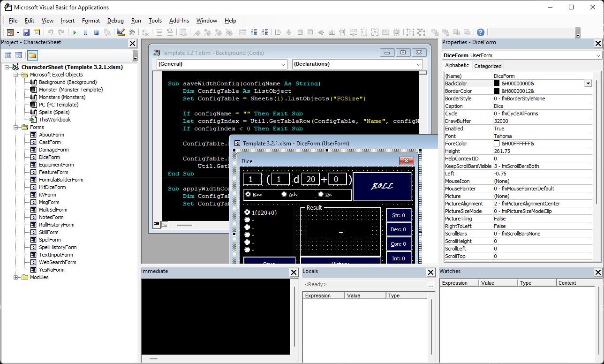
Task: Click the Save workbook toolbar icon
Action: pos(26,32)
